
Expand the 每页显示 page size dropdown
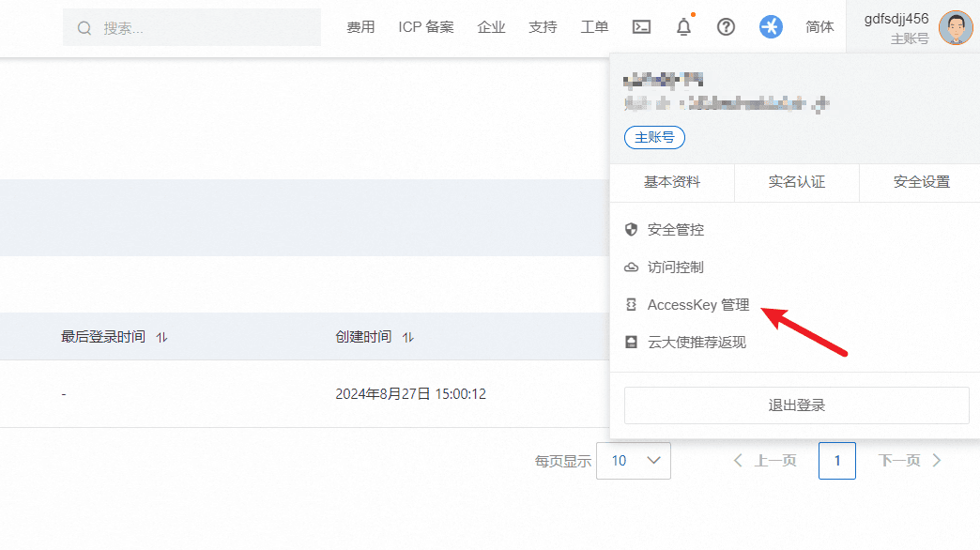coord(634,461)
